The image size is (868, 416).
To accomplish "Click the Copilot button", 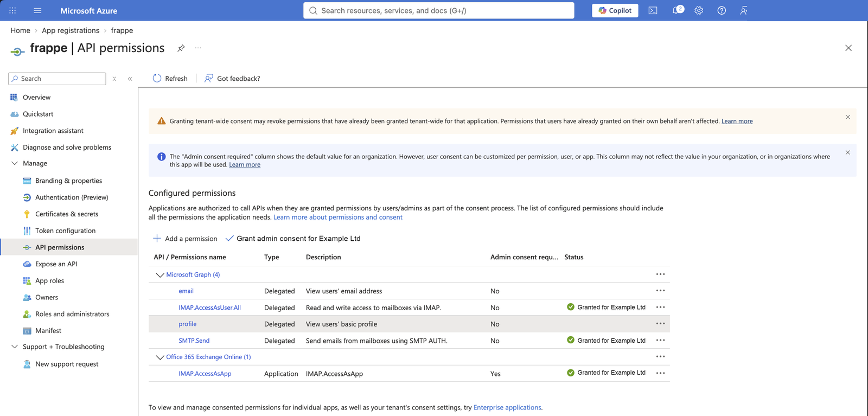I will point(615,10).
